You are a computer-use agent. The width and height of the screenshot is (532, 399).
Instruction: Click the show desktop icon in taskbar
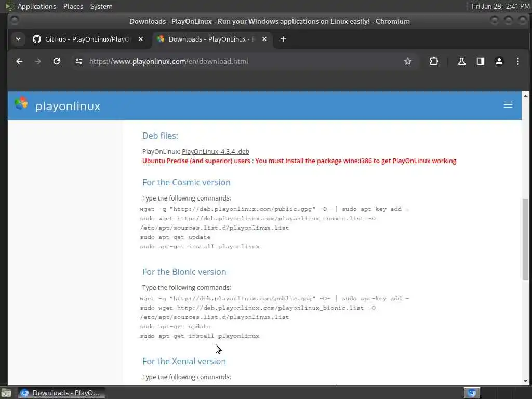coord(6,393)
